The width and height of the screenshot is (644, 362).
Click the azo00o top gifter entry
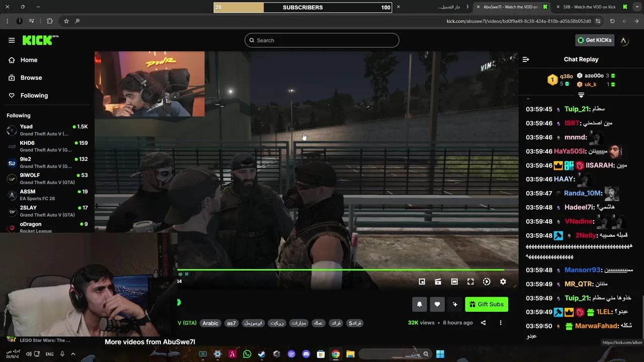click(596, 76)
